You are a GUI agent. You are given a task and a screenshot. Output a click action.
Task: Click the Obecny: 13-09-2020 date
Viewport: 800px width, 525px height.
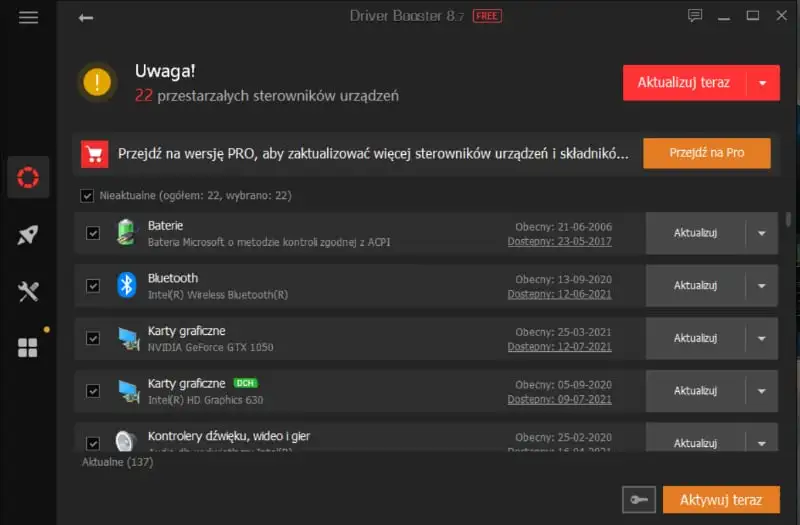(563, 279)
